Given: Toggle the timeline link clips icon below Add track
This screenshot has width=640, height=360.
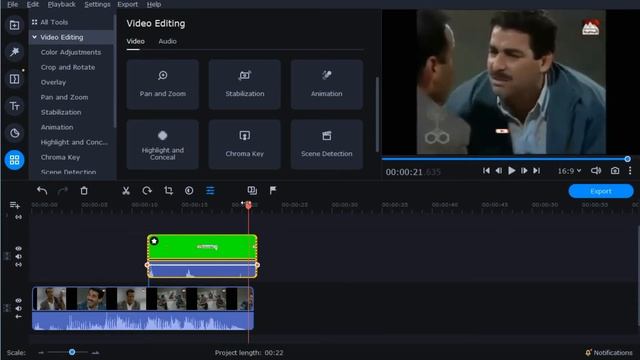Looking at the screenshot, I should pyautogui.click(x=18, y=217).
